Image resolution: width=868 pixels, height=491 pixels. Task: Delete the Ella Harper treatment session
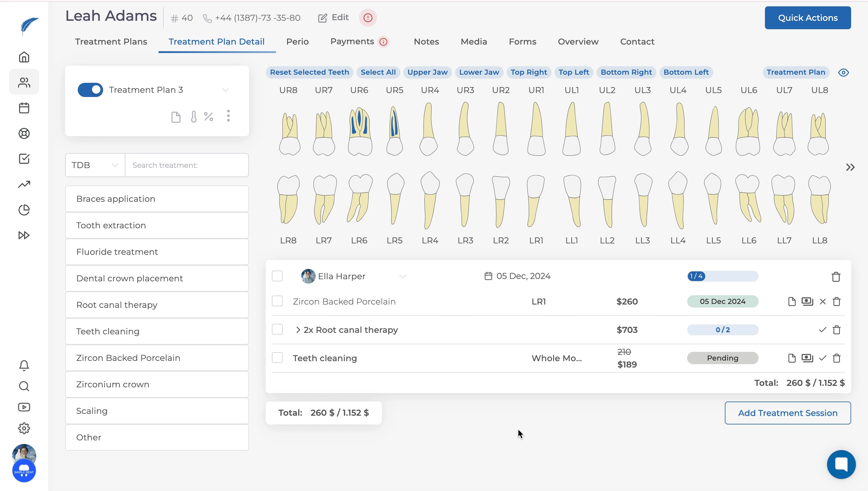(x=836, y=277)
